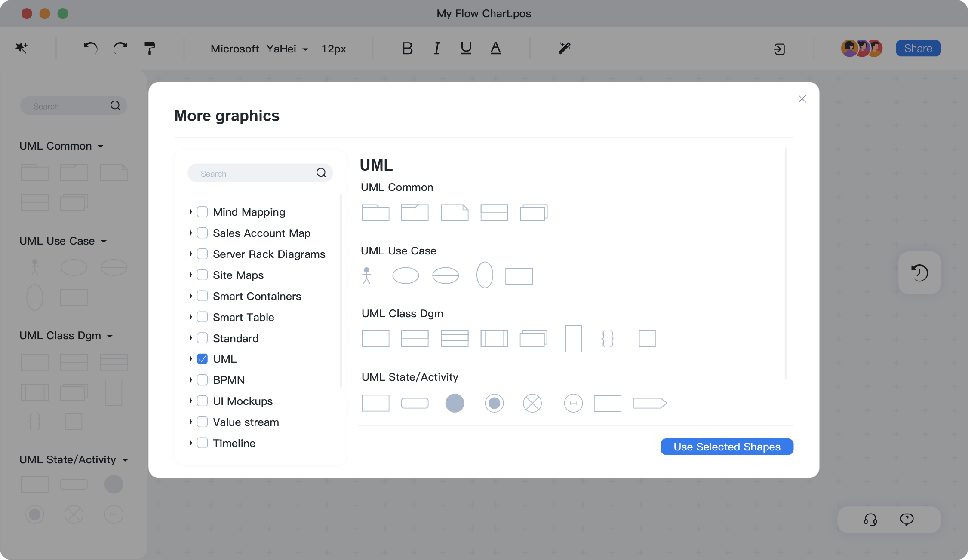The height and width of the screenshot is (560, 968).
Task: Click the Share button
Action: click(918, 49)
